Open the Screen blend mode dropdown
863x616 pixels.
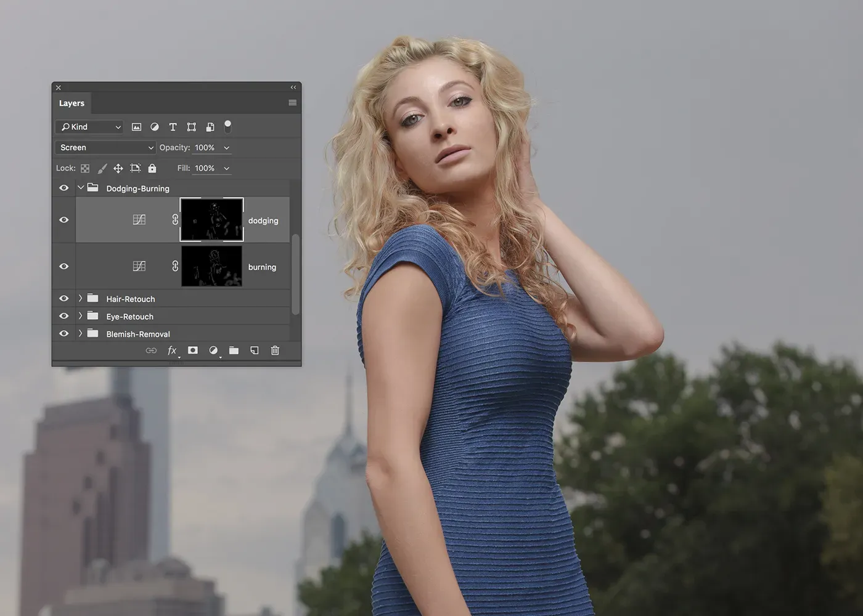click(x=106, y=148)
